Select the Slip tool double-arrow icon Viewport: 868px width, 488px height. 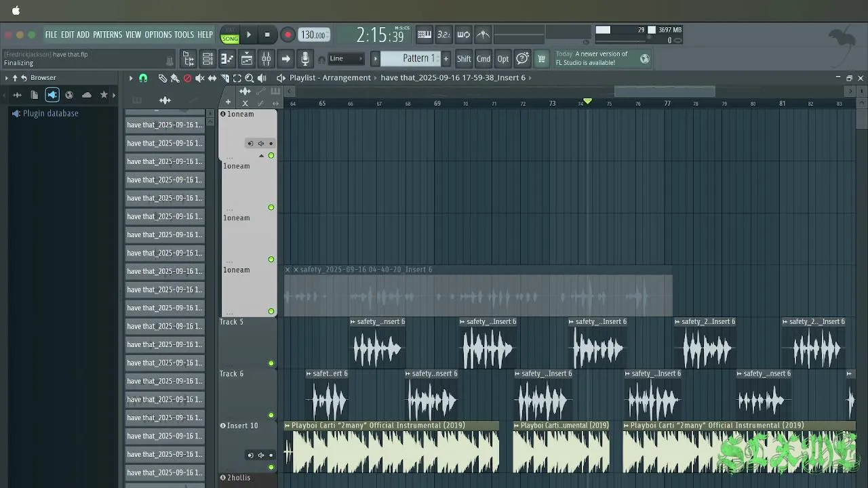(x=212, y=78)
